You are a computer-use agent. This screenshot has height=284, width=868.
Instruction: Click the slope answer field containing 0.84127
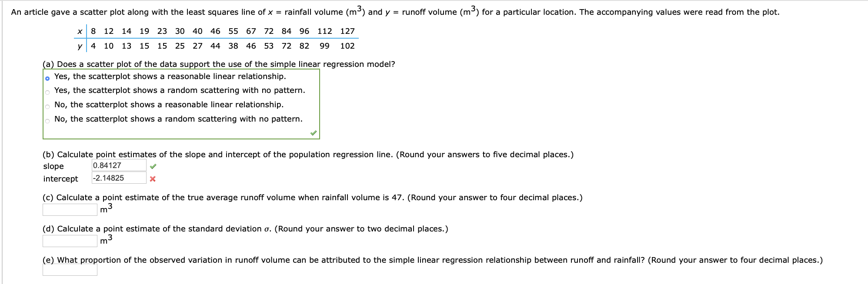(118, 165)
